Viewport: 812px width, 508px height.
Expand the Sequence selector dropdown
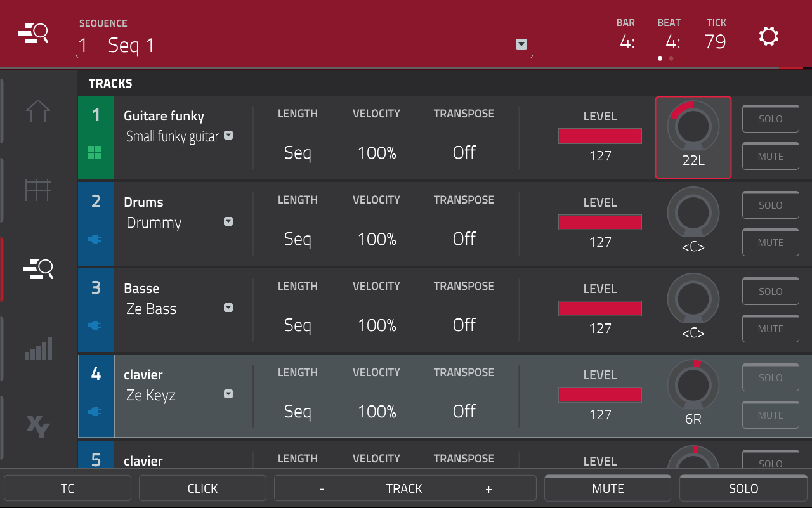(x=521, y=44)
